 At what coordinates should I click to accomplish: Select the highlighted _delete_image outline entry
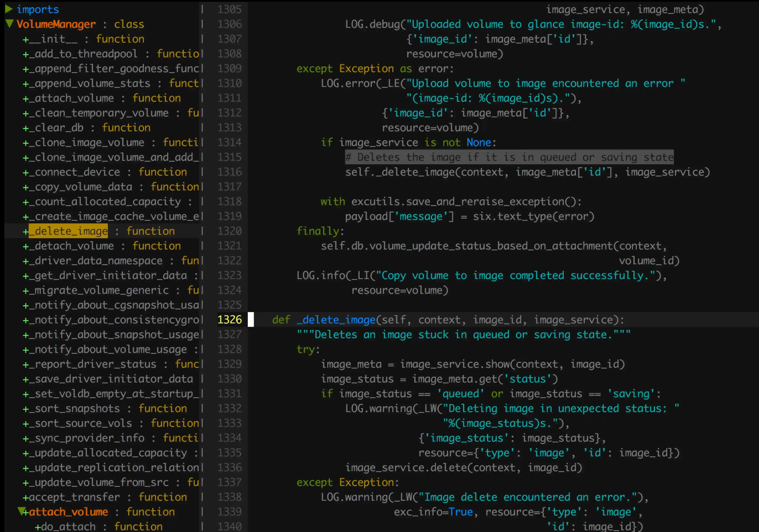tap(68, 231)
